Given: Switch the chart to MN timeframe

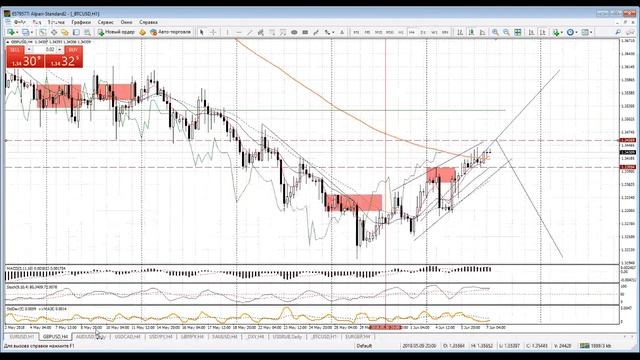Looking at the screenshot, I should (x=445, y=32).
